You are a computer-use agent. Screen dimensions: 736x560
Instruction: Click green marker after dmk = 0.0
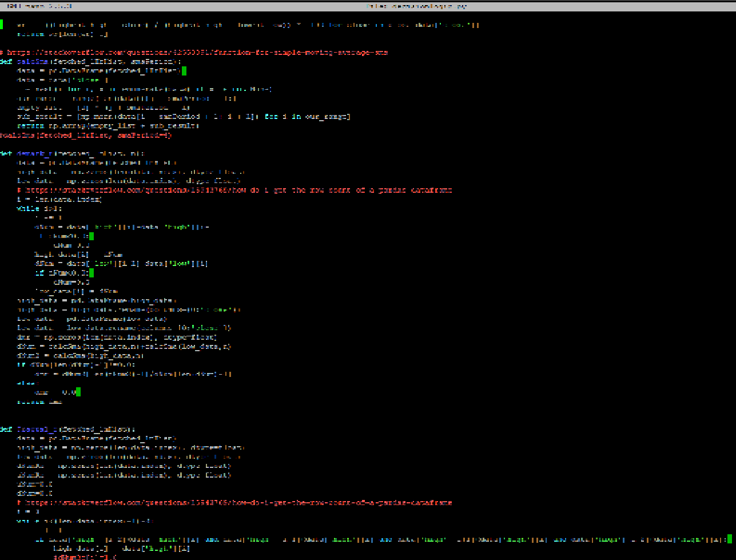coord(78,392)
